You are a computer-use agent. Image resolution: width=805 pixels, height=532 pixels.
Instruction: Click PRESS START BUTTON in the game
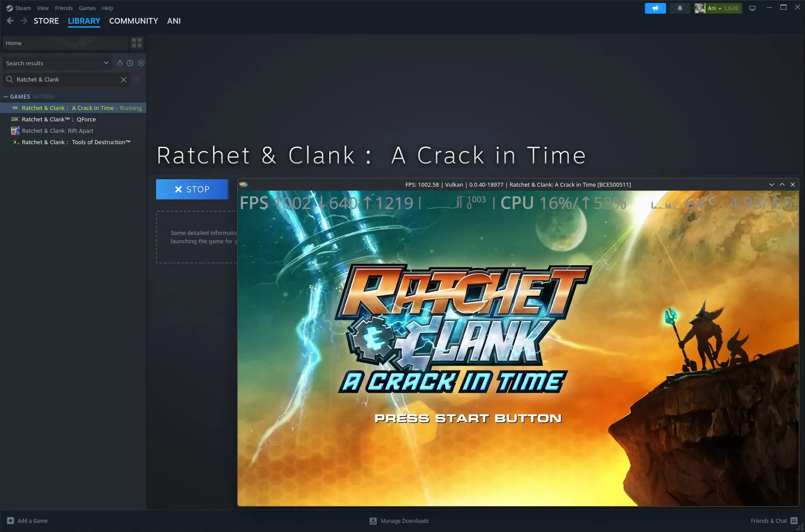pyautogui.click(x=468, y=419)
